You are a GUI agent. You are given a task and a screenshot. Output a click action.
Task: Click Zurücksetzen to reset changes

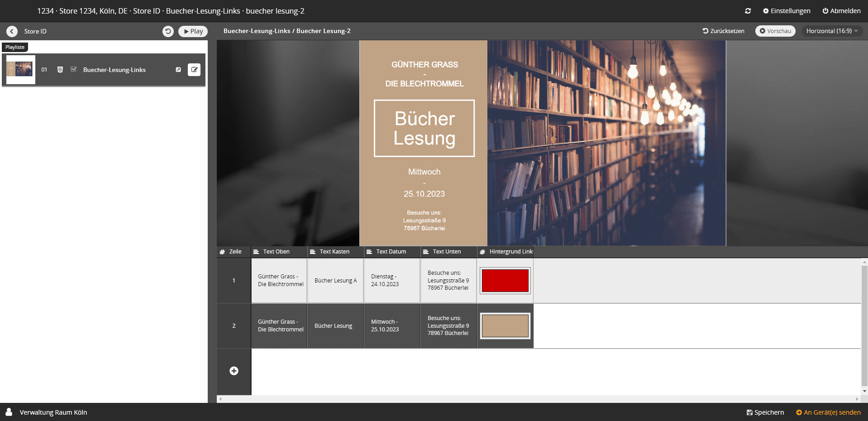(723, 31)
